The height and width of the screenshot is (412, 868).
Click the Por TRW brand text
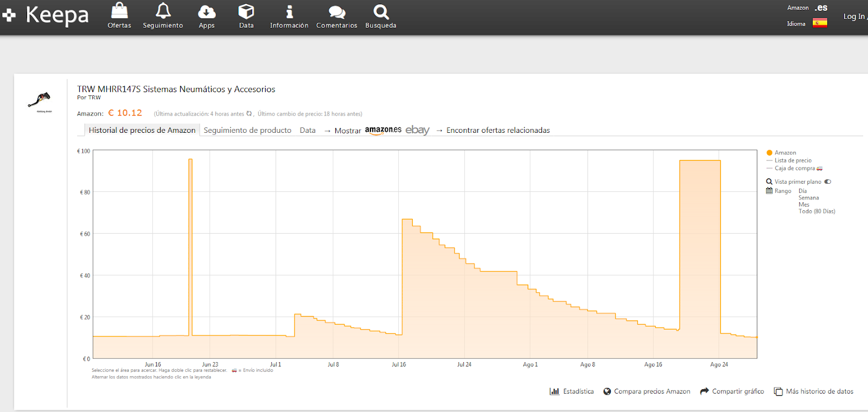(89, 98)
